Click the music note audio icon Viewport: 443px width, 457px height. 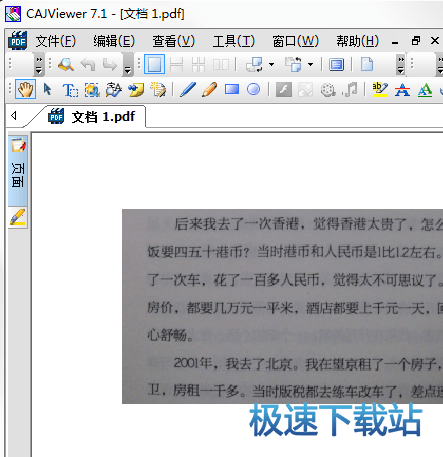[x=350, y=89]
